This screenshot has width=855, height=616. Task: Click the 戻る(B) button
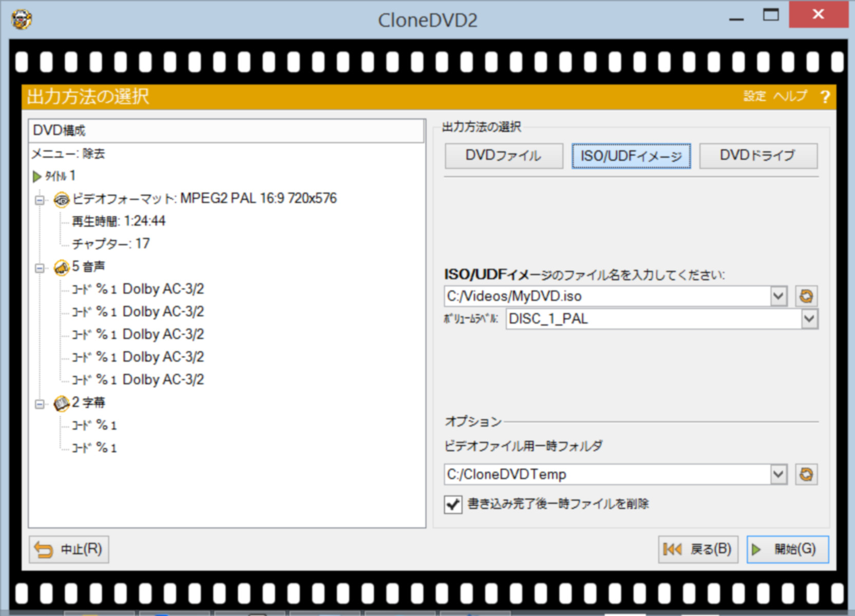[698, 549]
